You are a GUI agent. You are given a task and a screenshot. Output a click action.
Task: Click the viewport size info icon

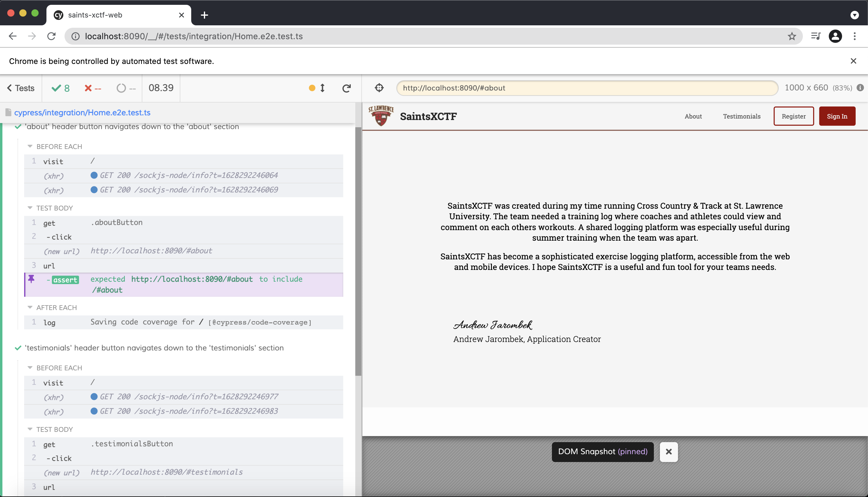860,88
